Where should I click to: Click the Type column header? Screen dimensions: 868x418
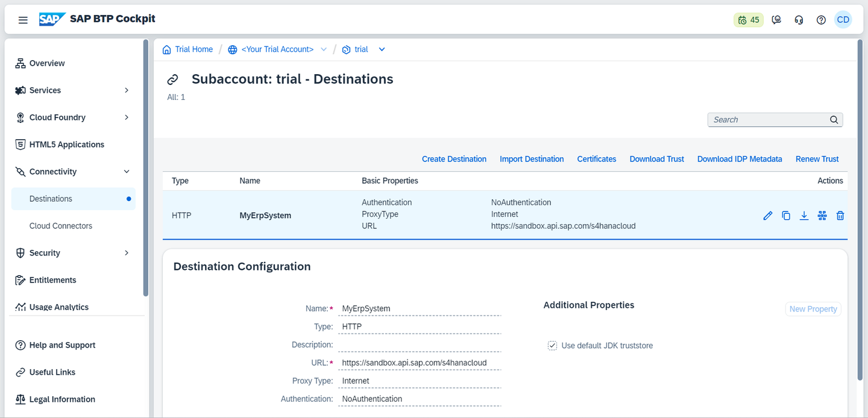click(x=180, y=181)
